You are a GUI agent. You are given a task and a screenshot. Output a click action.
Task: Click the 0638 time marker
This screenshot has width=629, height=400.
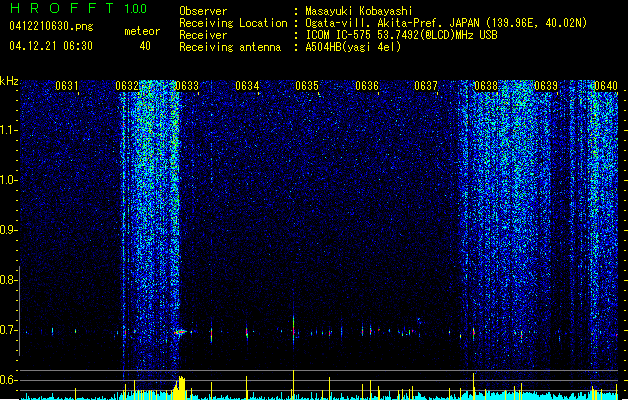pyautogui.click(x=486, y=86)
